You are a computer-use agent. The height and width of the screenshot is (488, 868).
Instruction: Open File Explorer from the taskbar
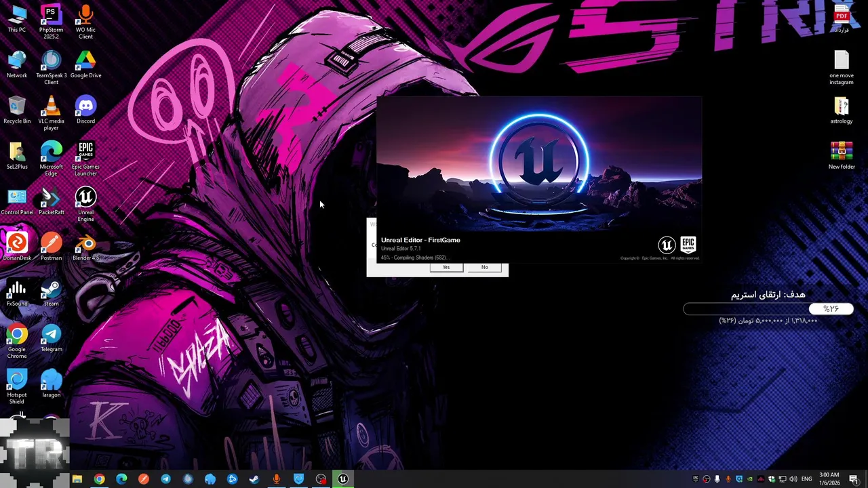77,479
